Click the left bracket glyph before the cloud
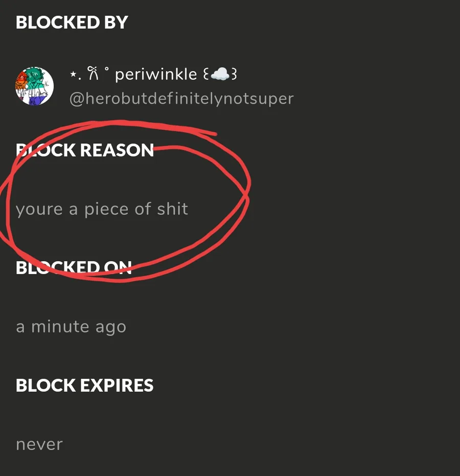Viewport: 460px width, 476px height. [206, 74]
